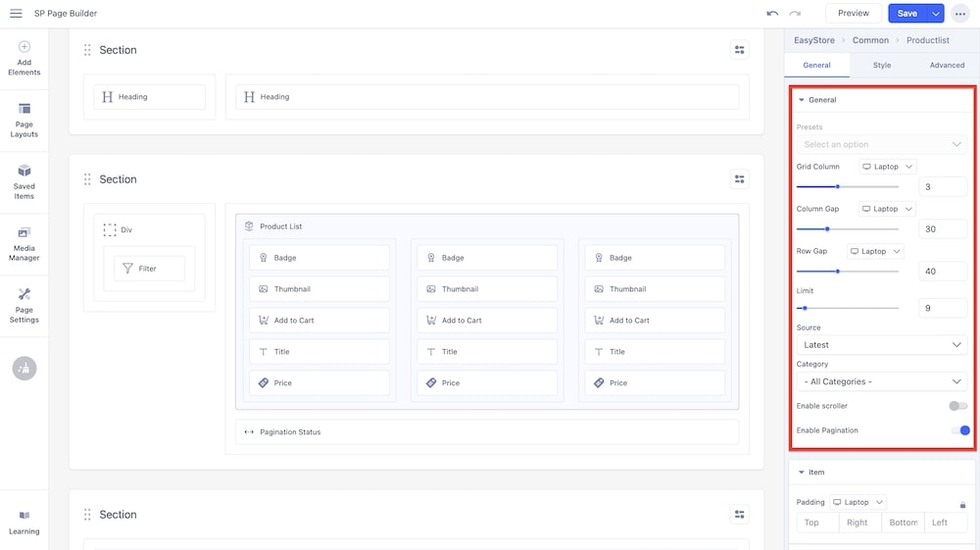The width and height of the screenshot is (980, 550).
Task: Open the Source dropdown showing Latest
Action: [881, 345]
